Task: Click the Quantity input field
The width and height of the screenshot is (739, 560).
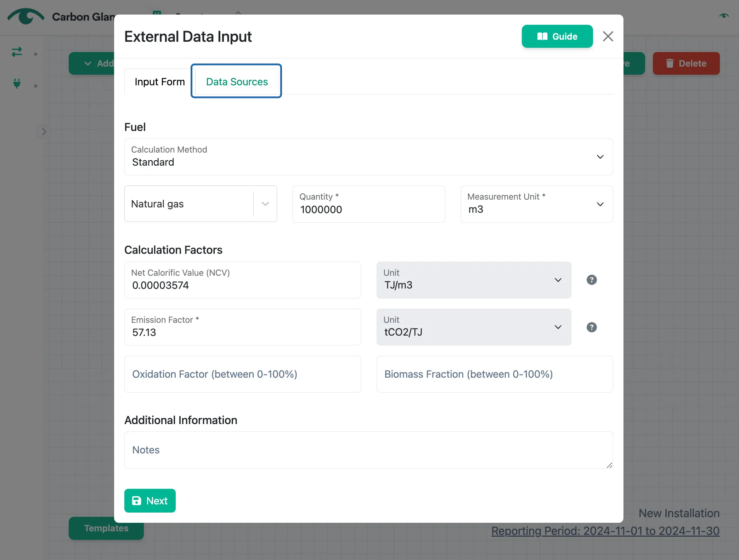Action: click(368, 204)
